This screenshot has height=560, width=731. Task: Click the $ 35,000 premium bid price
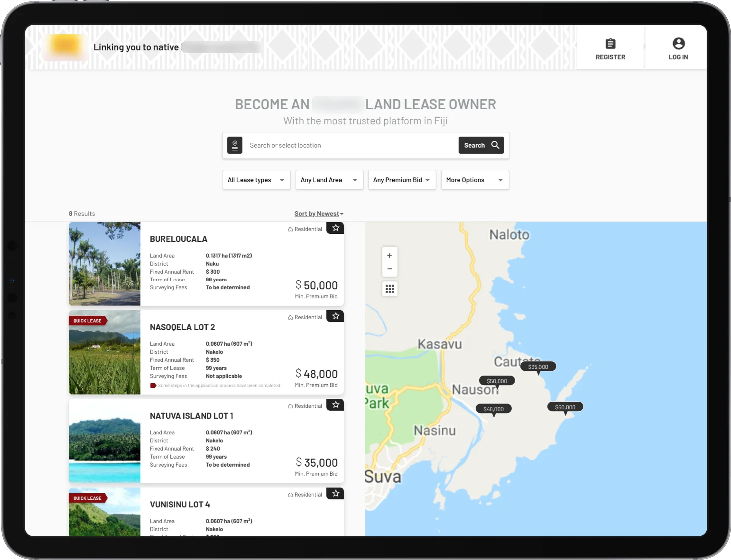317,463
